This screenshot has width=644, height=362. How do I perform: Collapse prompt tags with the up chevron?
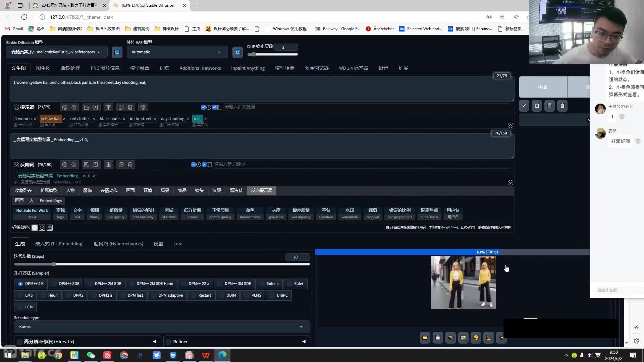pyautogui.click(x=510, y=125)
